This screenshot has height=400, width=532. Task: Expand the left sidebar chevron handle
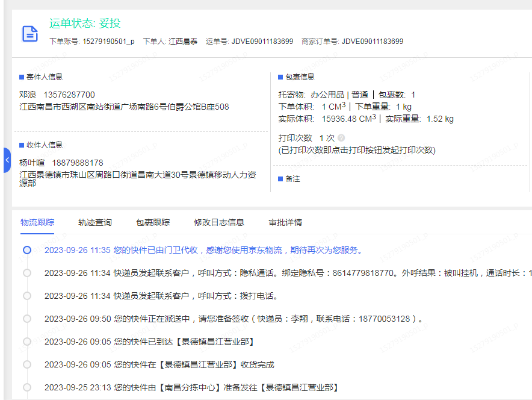7,160
